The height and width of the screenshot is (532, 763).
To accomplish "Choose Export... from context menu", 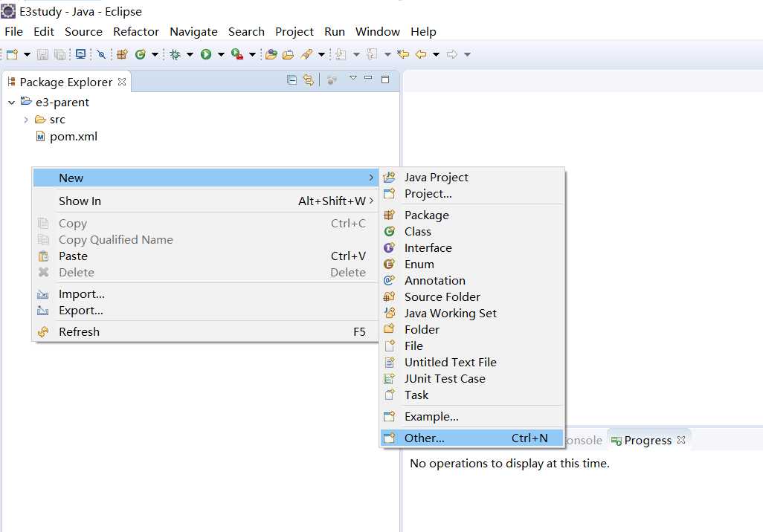I will 205,311.
